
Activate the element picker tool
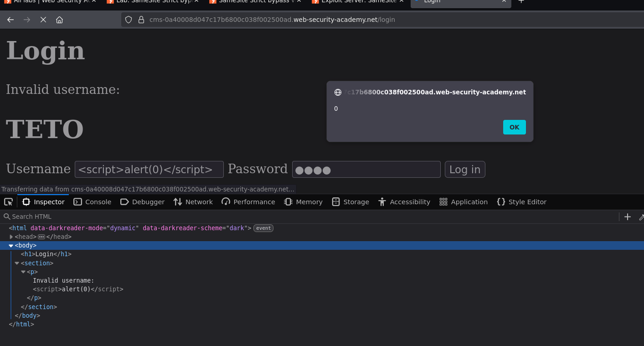tap(8, 202)
